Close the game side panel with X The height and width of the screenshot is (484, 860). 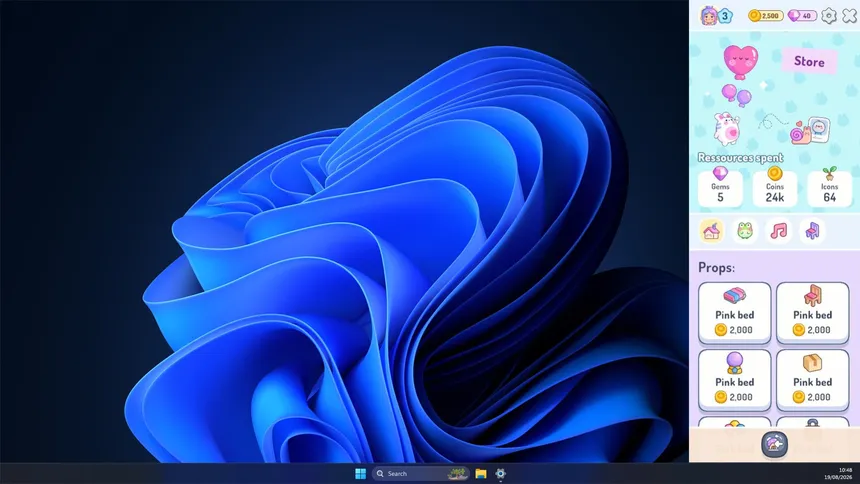[x=850, y=15]
